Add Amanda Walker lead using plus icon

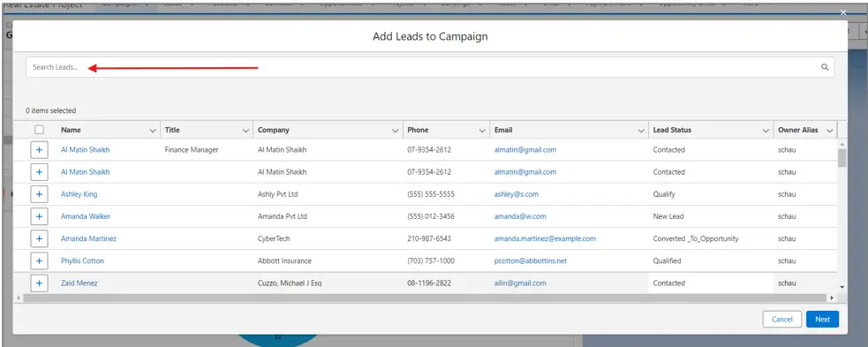39,216
